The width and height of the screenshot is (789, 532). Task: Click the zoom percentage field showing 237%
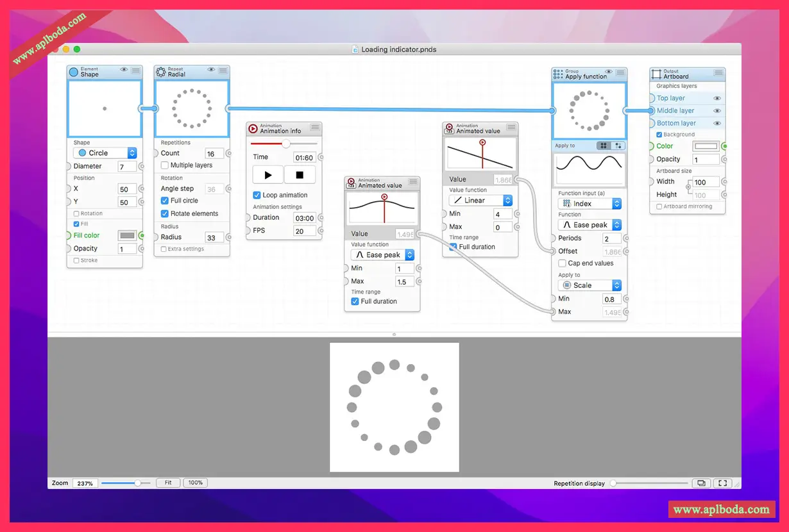(85, 483)
